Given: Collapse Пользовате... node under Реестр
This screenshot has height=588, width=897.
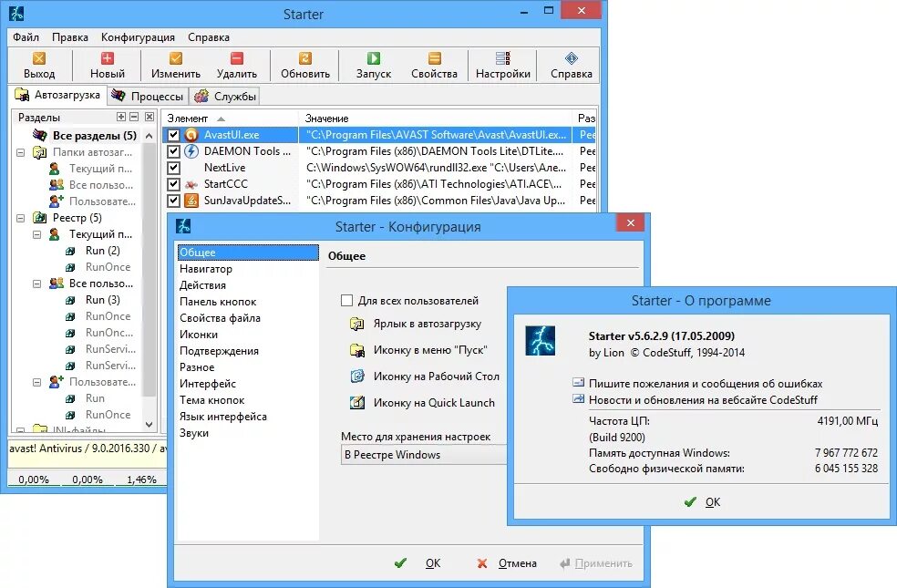Looking at the screenshot, I should pyautogui.click(x=36, y=382).
